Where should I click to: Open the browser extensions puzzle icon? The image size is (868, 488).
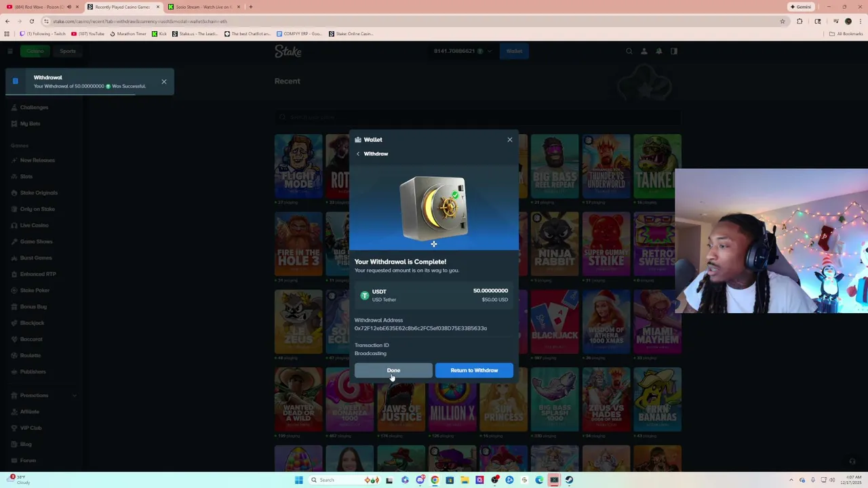(800, 21)
